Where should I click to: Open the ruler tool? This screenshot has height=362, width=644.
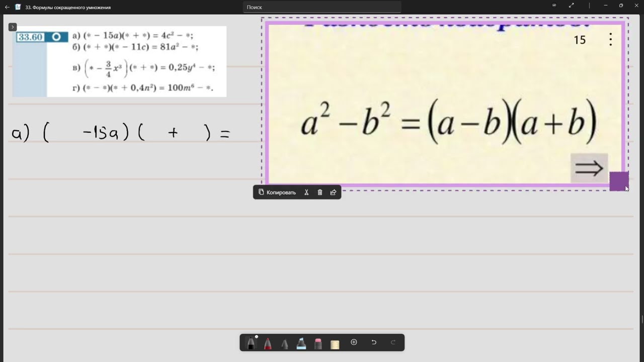pyautogui.click(x=335, y=343)
